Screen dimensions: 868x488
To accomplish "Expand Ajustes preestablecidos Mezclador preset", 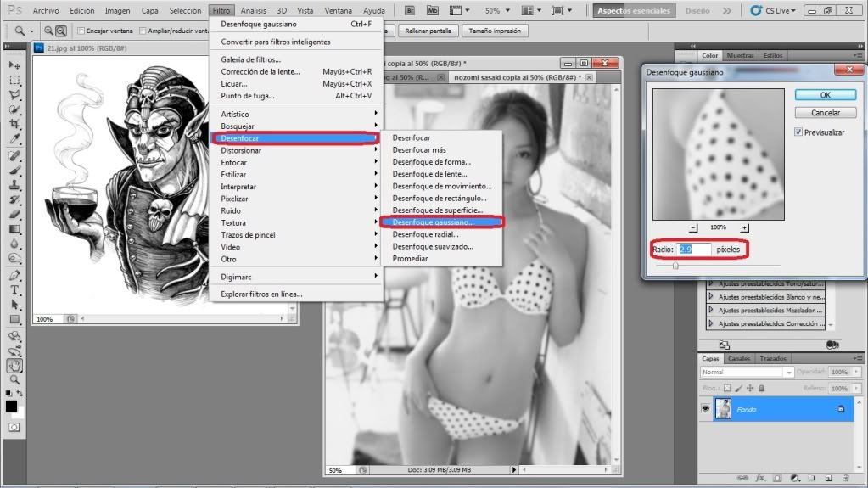I will tap(711, 310).
